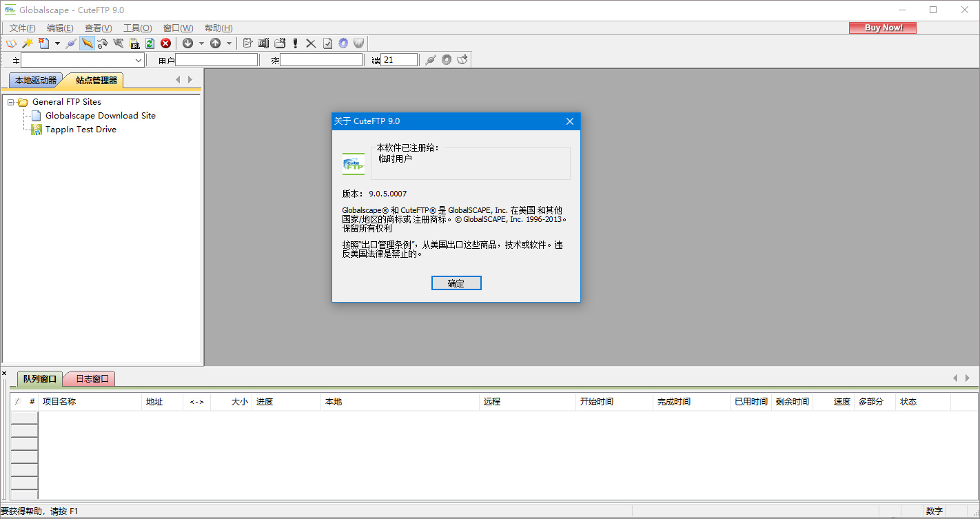Click the 大小 column header

(232, 402)
